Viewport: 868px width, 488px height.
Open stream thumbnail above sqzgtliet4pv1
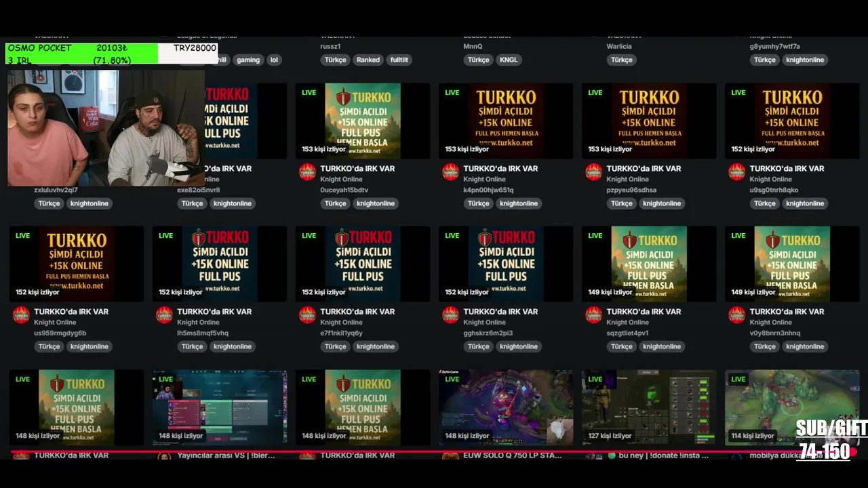(x=649, y=264)
